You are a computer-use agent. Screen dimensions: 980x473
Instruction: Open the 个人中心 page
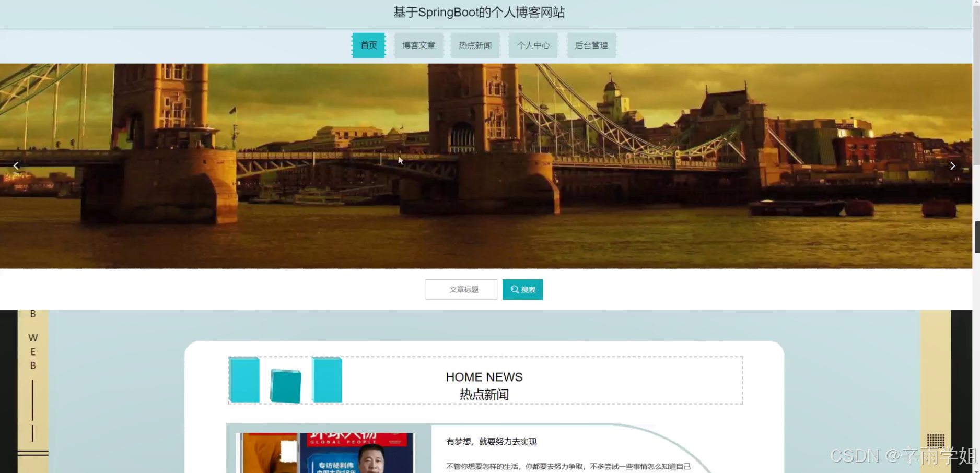coord(533,45)
